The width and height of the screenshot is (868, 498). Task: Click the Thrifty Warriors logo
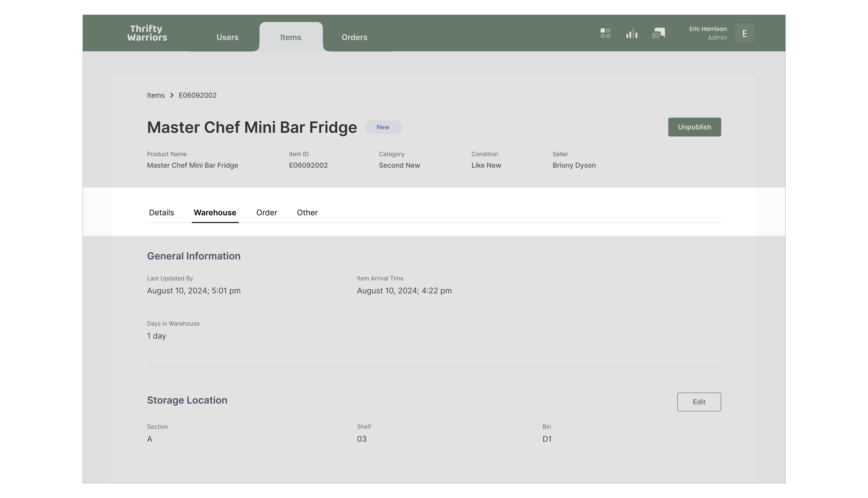pos(147,33)
